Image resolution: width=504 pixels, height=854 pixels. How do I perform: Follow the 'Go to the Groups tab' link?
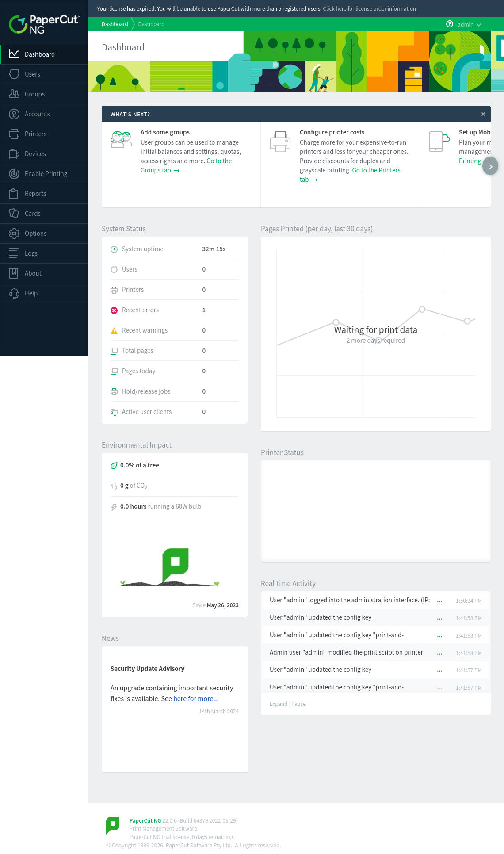[x=160, y=171]
